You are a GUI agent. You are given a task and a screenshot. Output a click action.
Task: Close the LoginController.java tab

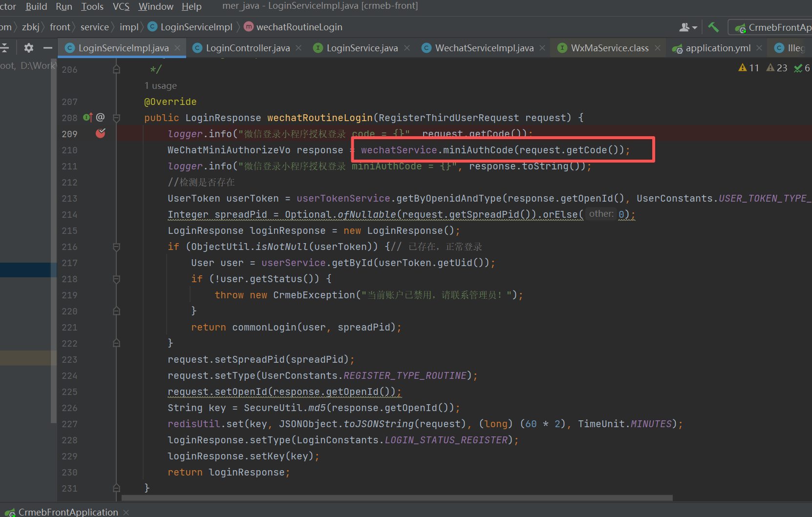299,48
